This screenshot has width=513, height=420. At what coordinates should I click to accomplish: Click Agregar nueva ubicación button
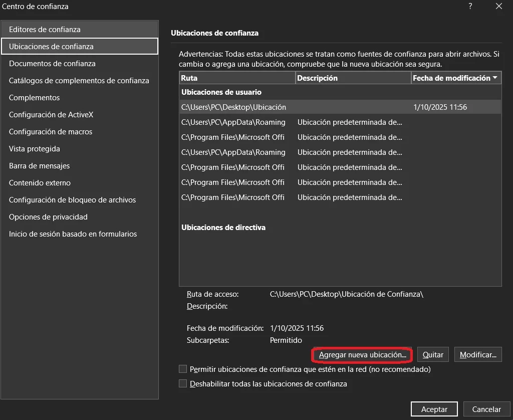(x=362, y=355)
